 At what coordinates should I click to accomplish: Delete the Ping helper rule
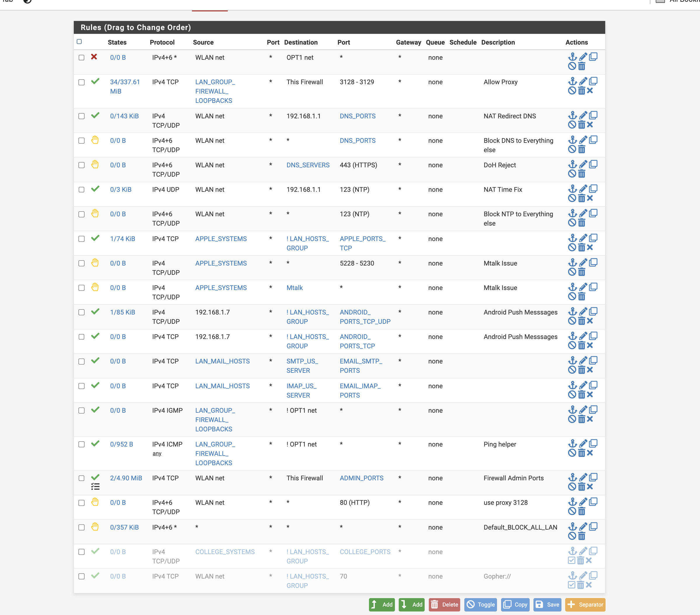click(x=582, y=452)
